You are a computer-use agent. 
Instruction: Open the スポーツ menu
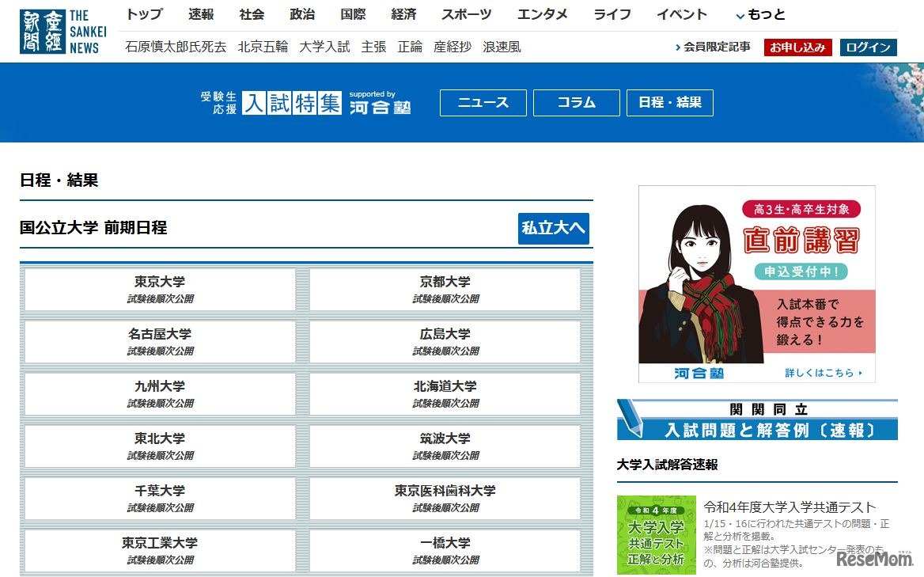pos(466,13)
